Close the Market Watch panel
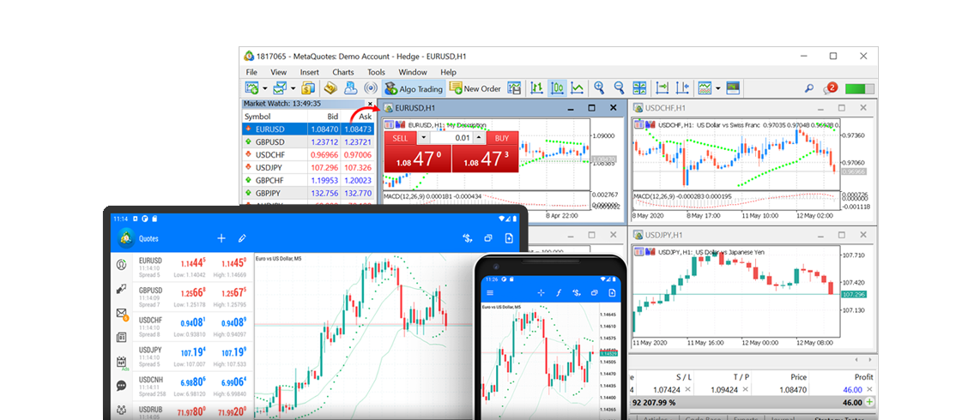This screenshot has height=420, width=980. pos(370,104)
